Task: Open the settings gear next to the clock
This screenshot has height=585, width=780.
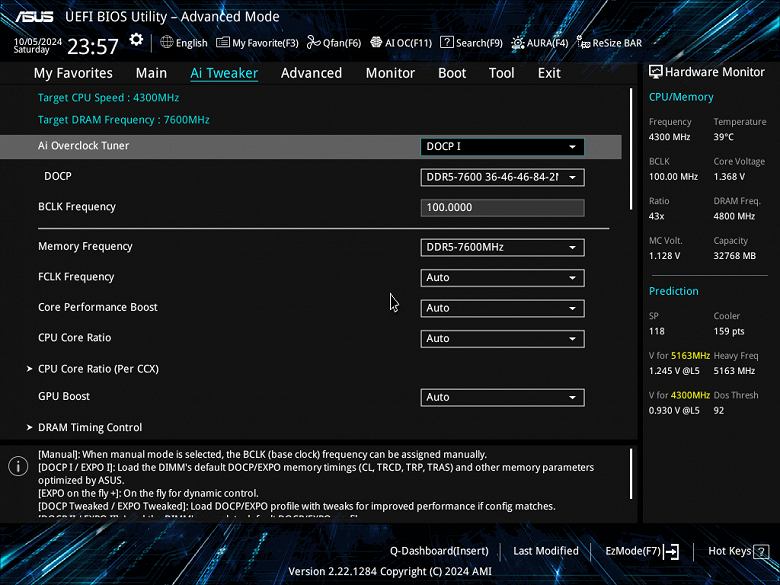Action: (x=136, y=40)
